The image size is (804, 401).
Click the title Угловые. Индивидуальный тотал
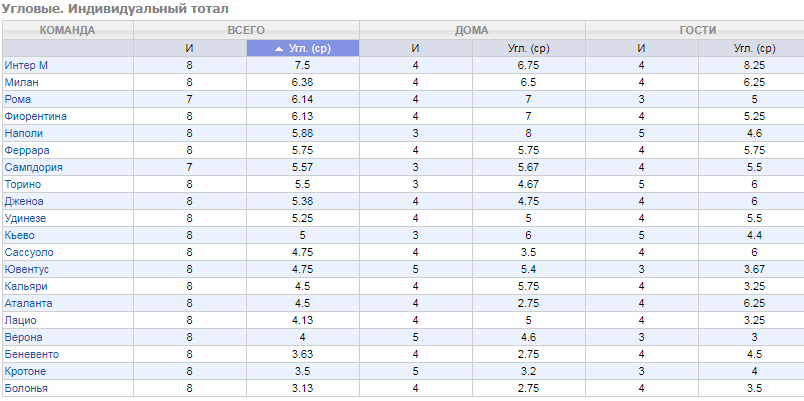(116, 9)
